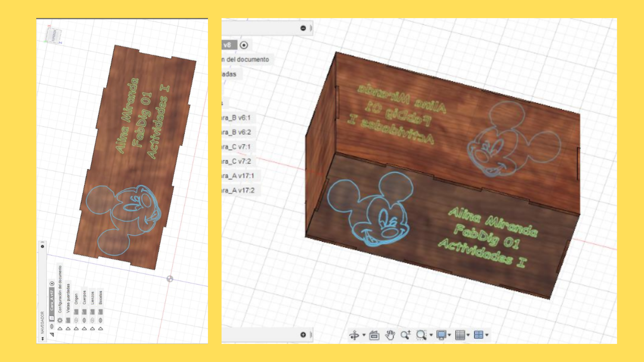Activate the Pan hand tool
644x362 pixels.
click(390, 335)
